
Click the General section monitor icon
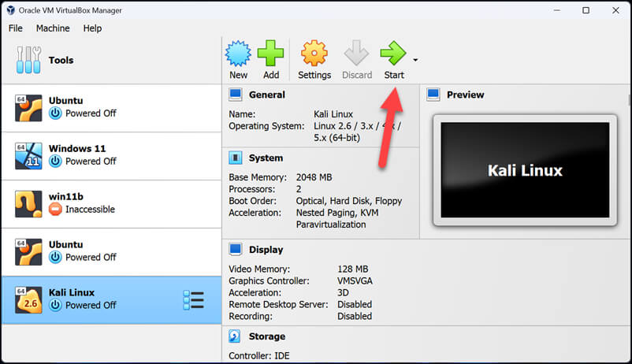point(236,95)
